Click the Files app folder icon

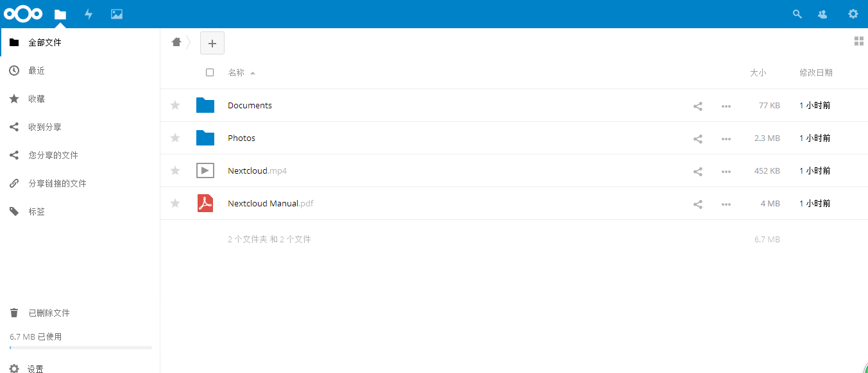click(60, 13)
